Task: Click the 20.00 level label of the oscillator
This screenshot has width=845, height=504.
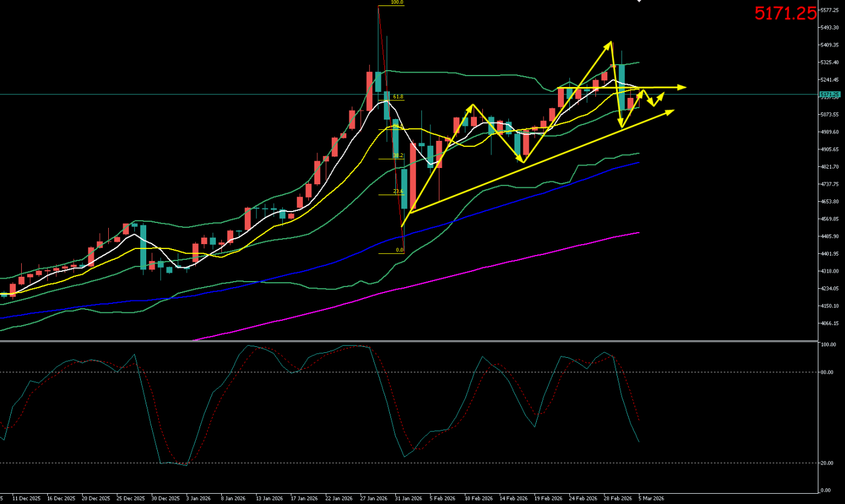Action: (827, 463)
